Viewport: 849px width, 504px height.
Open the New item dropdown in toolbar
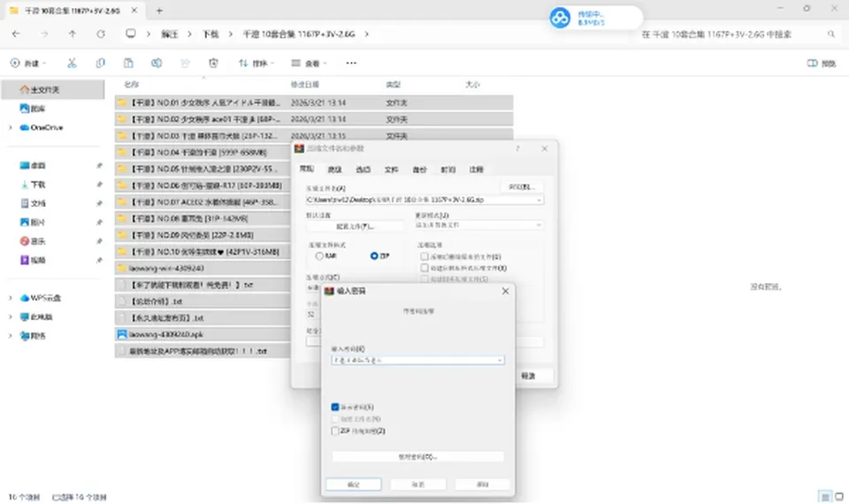point(27,64)
